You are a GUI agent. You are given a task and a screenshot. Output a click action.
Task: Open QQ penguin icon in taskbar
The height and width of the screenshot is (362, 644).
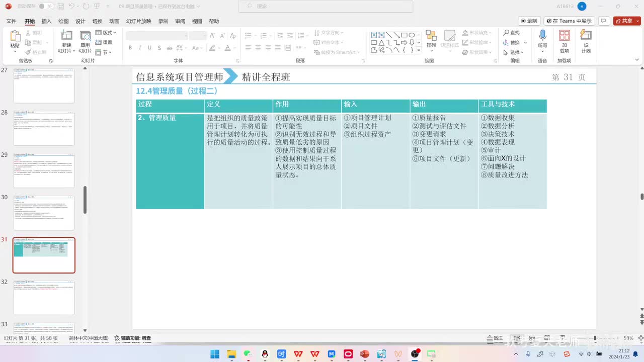265,354
